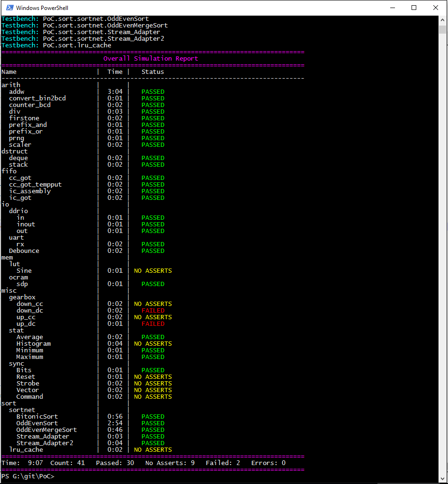This screenshot has width=448, height=484.
Task: Click the 'Histogram' entry
Action: coord(33,344)
